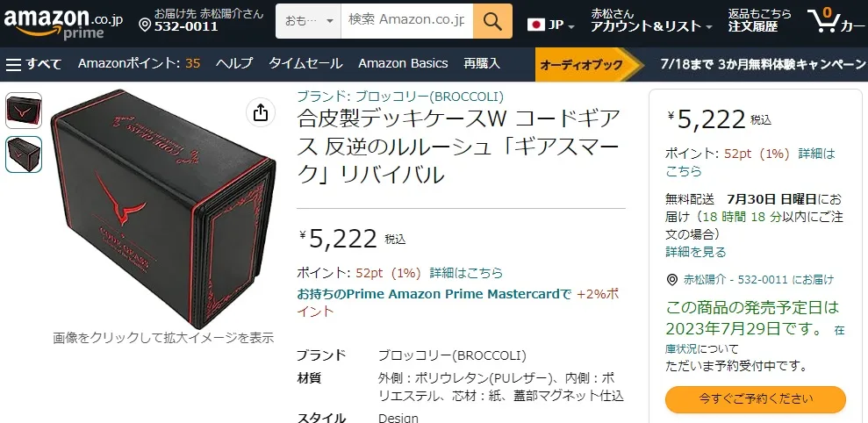Open the すべて hamburger menu
The image size is (868, 423).
click(33, 64)
